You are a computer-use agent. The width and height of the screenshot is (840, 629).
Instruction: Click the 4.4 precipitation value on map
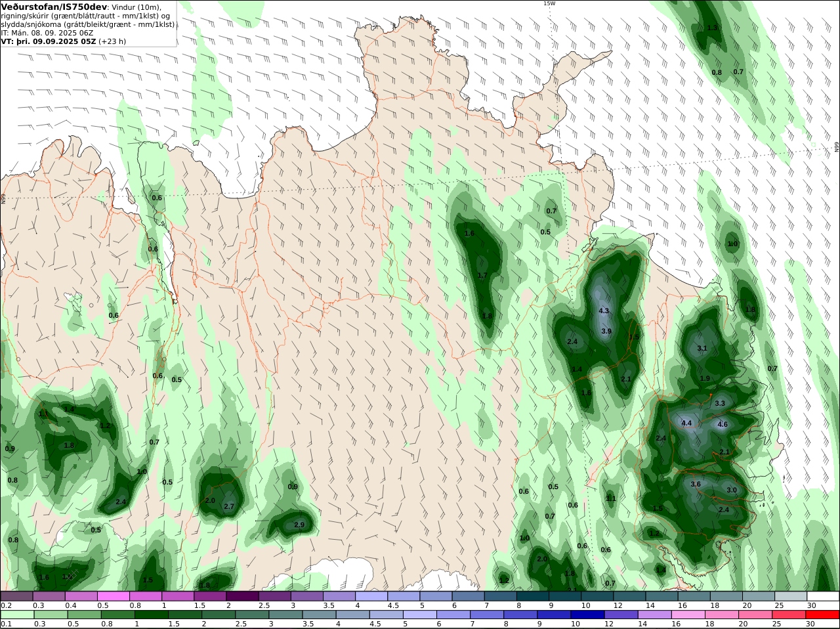pos(686,423)
